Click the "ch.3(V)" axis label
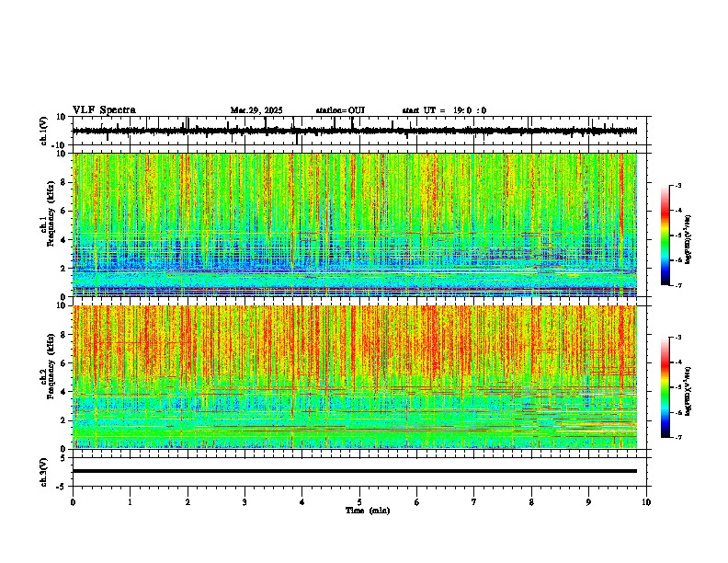Image resolution: width=728 pixels, height=563 pixels. point(44,473)
